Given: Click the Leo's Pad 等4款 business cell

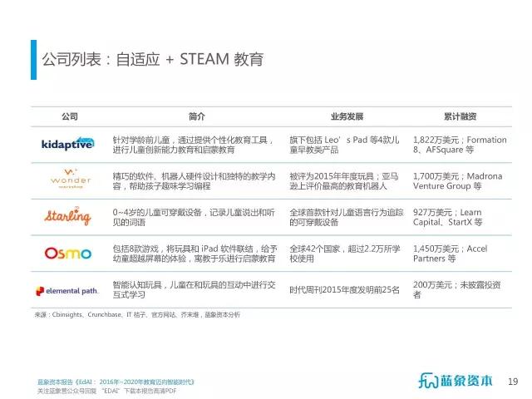Looking at the screenshot, I should [x=344, y=145].
